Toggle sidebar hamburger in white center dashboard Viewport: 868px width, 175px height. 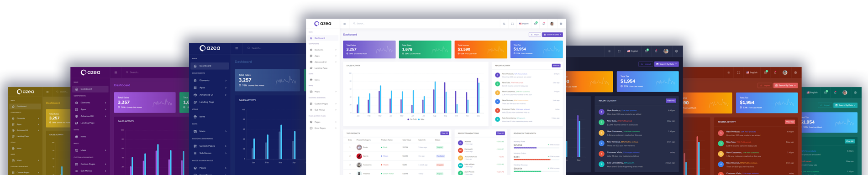pos(344,24)
